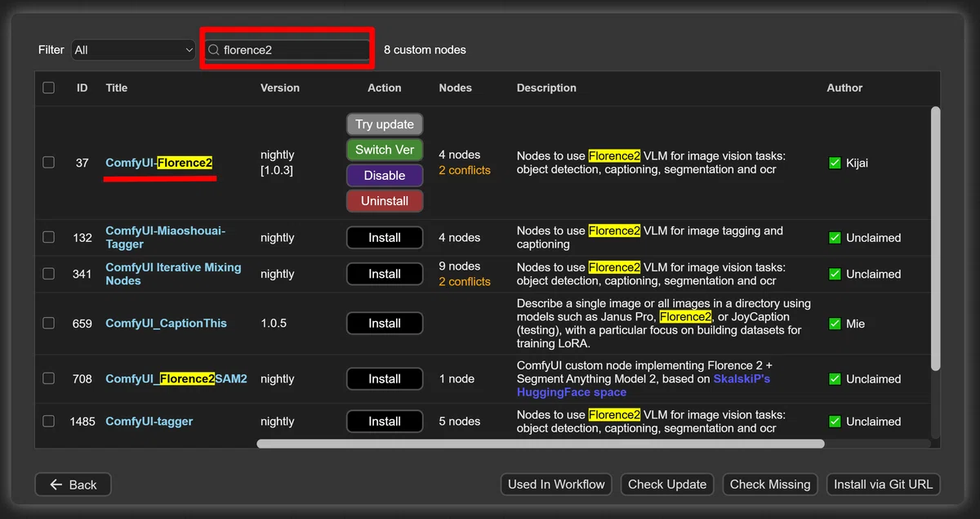The height and width of the screenshot is (519, 980).
Task: Install ComfyUI_CaptionThis
Action: point(385,323)
